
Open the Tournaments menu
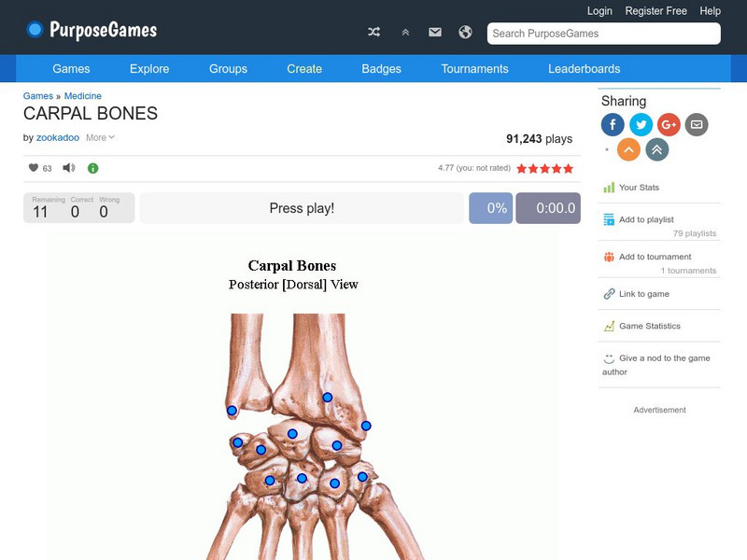[x=474, y=68]
